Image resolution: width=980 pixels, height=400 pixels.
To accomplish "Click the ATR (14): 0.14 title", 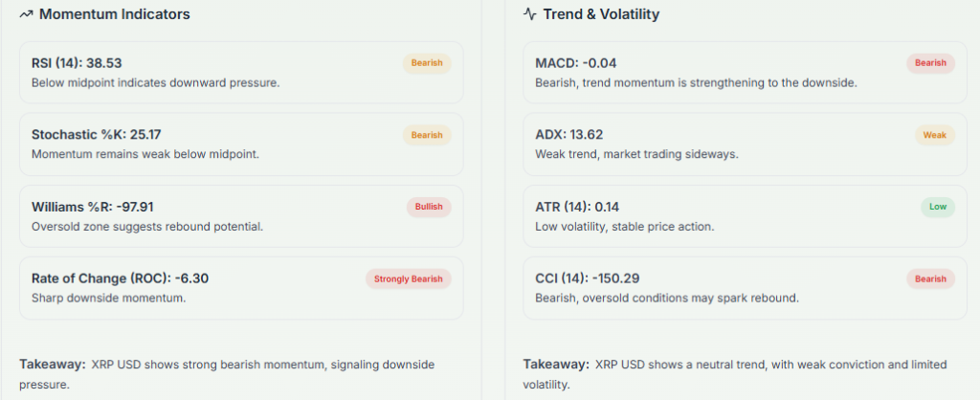I will pyautogui.click(x=578, y=207).
